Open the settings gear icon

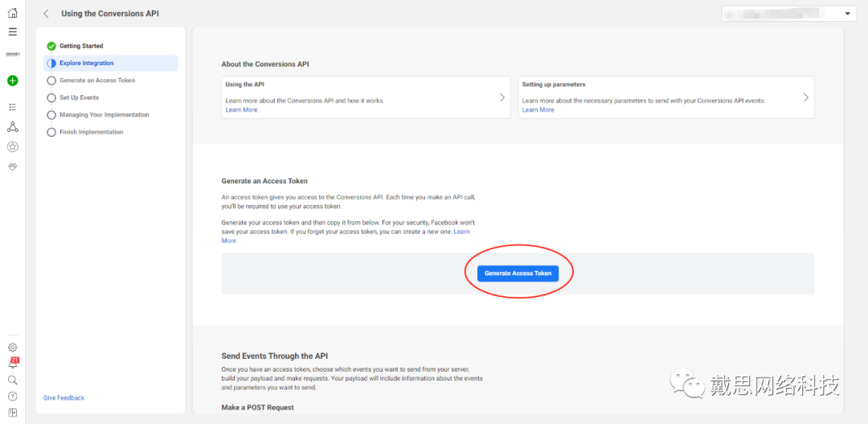12,348
